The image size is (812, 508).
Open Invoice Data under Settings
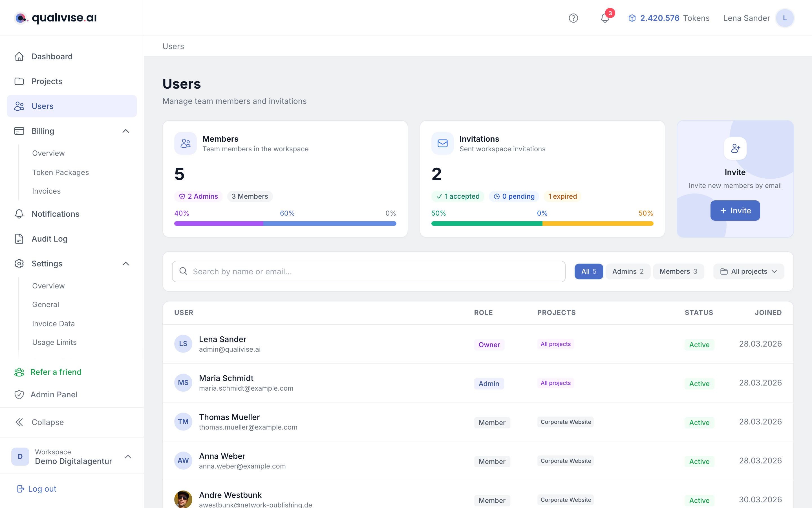(x=53, y=323)
